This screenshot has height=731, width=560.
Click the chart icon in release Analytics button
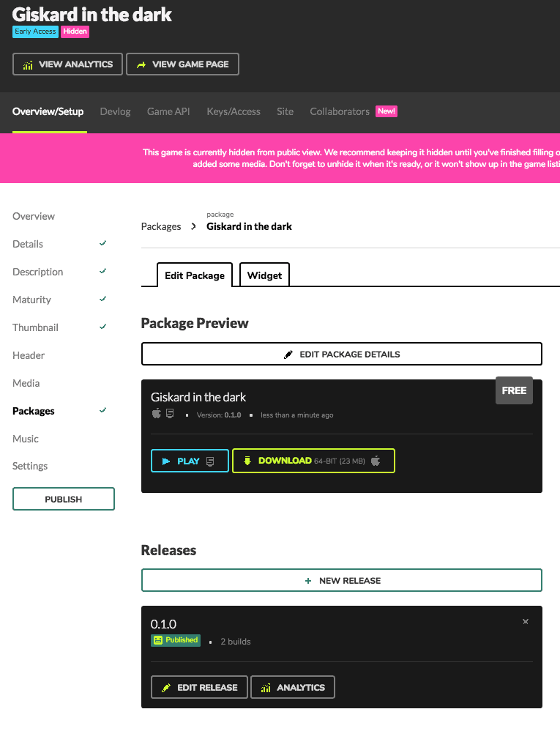[266, 688]
